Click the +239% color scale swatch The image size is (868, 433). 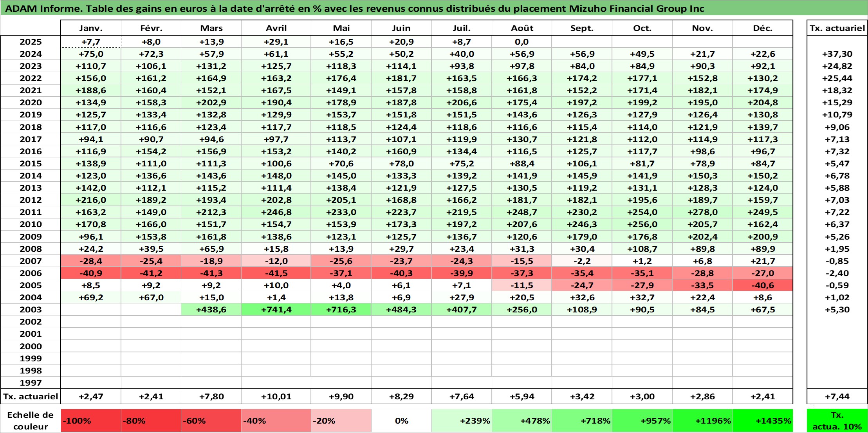tap(462, 421)
